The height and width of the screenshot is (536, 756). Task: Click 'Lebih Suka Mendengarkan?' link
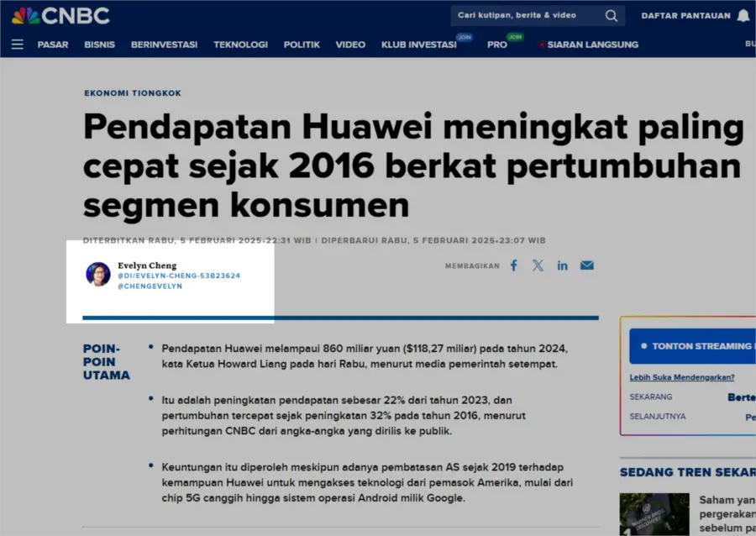pos(682,377)
